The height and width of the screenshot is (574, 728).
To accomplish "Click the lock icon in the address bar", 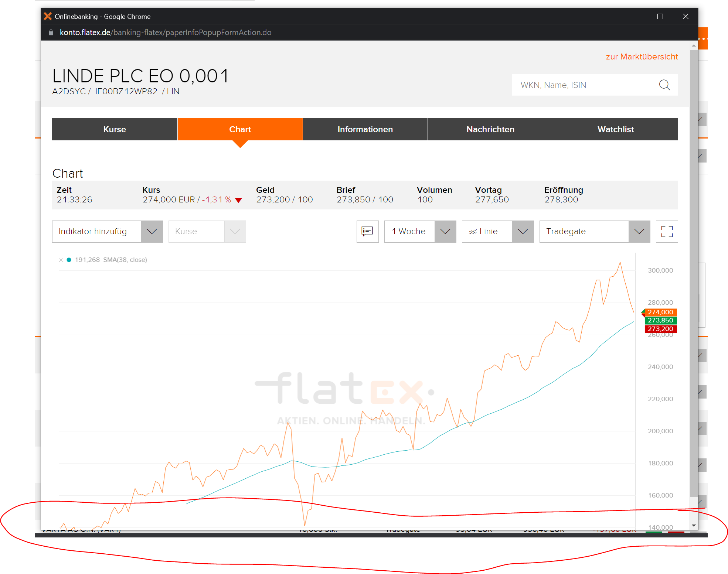I will click(x=51, y=33).
